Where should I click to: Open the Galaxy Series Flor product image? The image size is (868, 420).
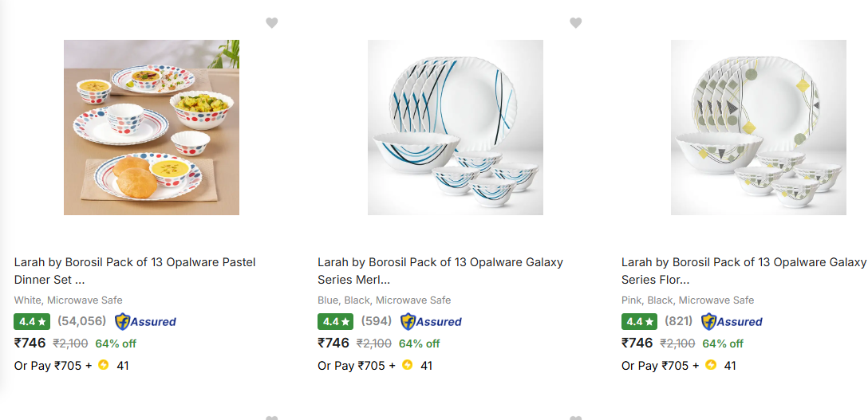point(759,128)
